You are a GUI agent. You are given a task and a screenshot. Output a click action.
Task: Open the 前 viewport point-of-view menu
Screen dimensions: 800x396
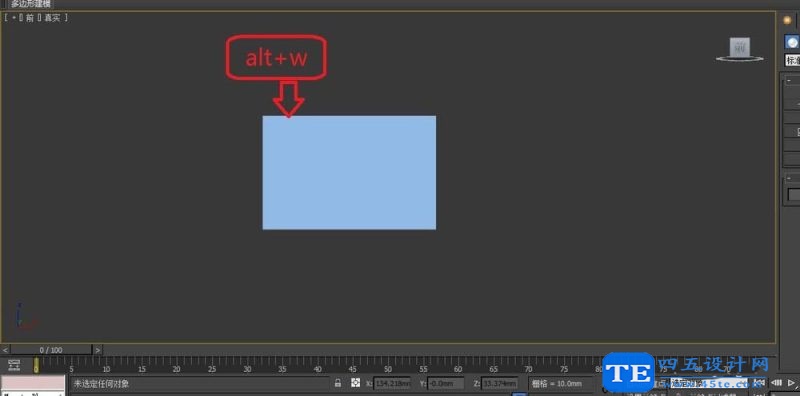click(x=30, y=18)
